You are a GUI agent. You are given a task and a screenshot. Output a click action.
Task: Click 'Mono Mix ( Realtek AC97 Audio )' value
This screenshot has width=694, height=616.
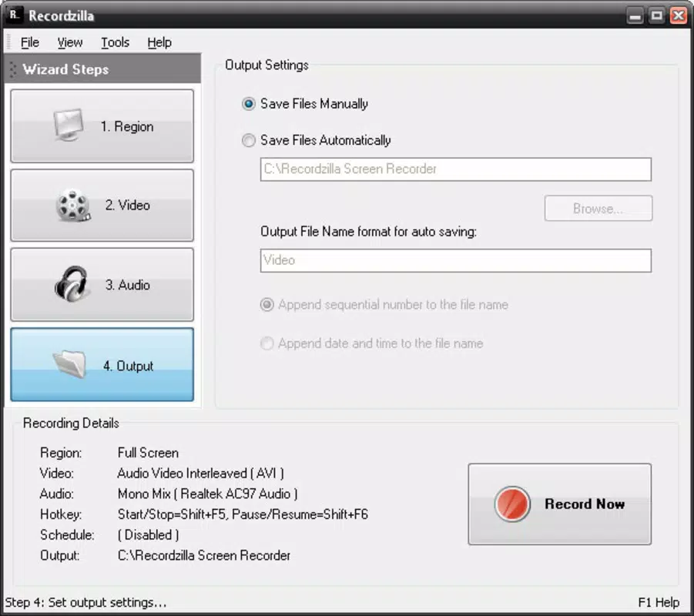pos(207,494)
